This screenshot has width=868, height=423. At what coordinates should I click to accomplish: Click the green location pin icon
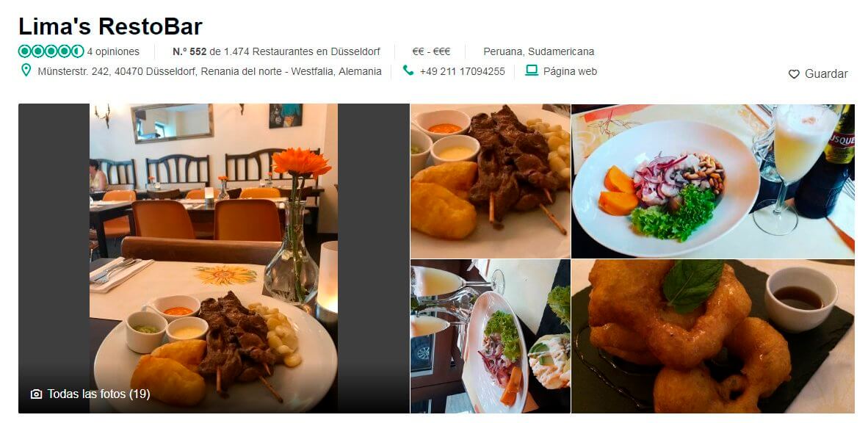tap(26, 70)
